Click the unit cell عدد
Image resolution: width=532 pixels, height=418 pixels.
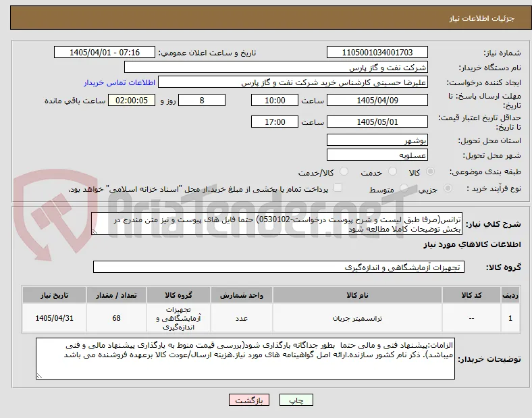pos(242,318)
